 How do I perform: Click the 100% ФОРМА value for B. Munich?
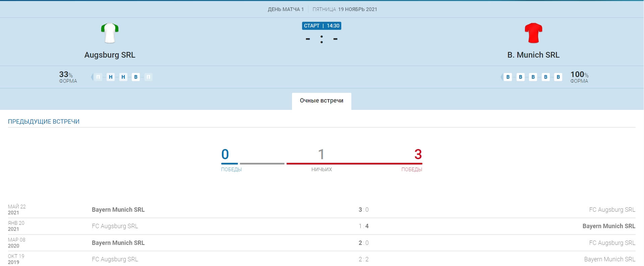click(579, 77)
